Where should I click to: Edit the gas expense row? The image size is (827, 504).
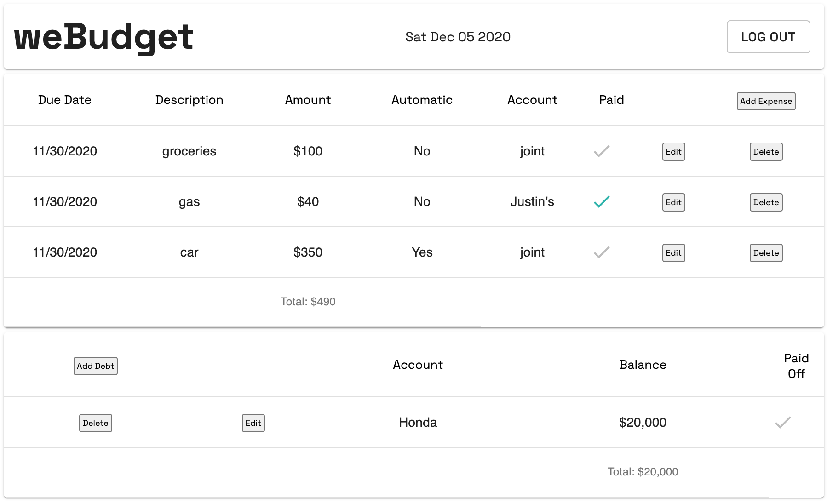coord(673,202)
